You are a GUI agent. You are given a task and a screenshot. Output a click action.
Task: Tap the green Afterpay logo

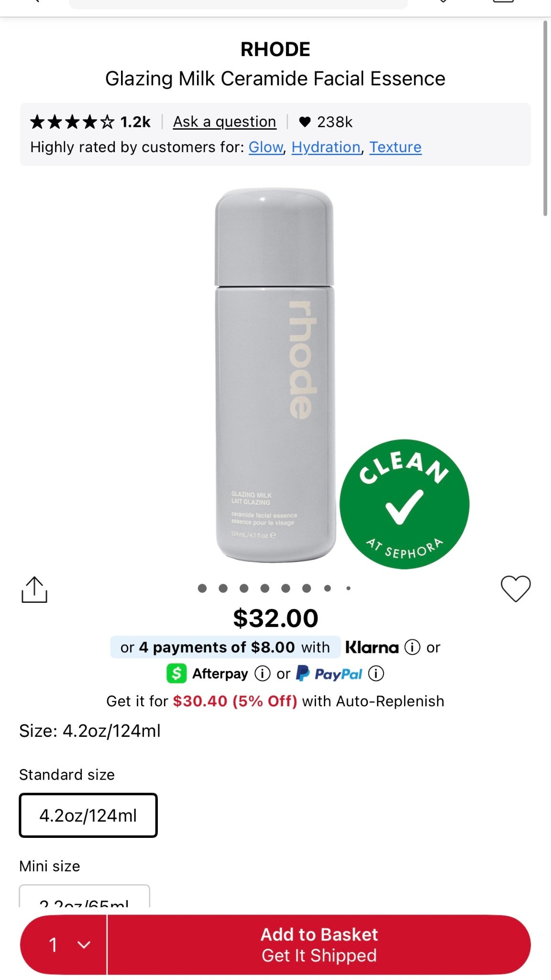tap(176, 673)
